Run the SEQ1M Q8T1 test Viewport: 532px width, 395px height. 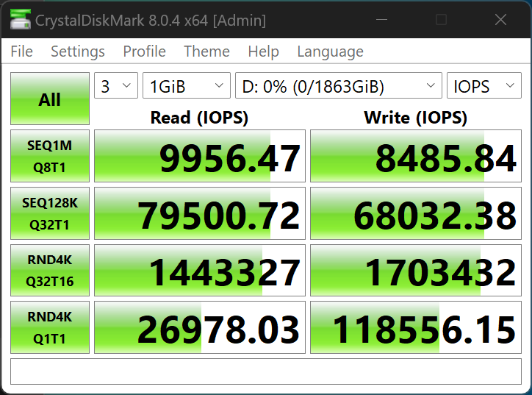tap(50, 156)
